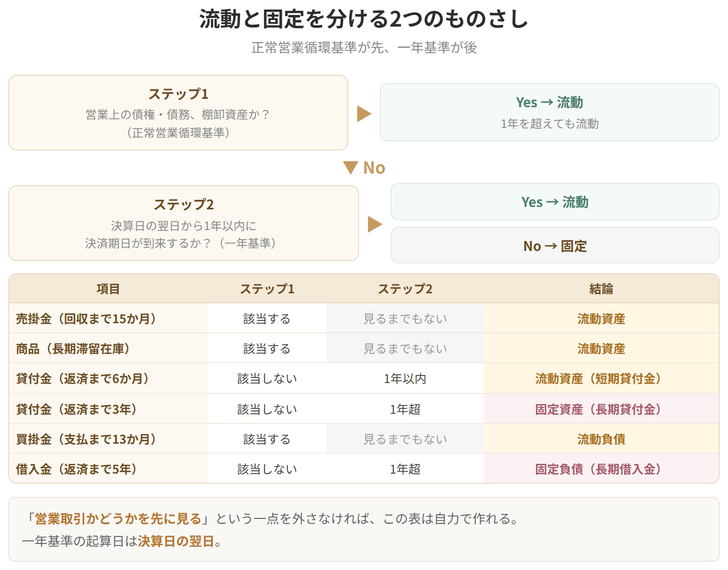This screenshot has width=728, height=570.
Task: Select the row label 買掛金（支払まで13か月）
Action: coord(86,439)
